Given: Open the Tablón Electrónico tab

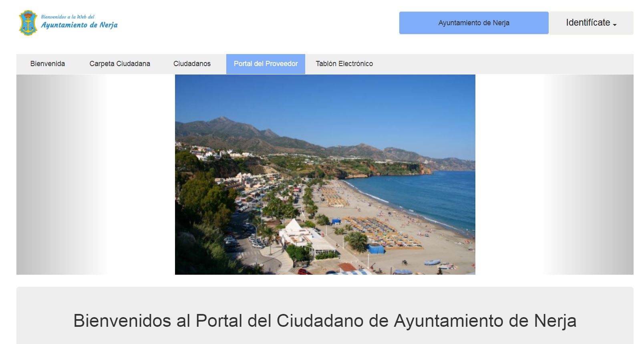Looking at the screenshot, I should pyautogui.click(x=344, y=64).
